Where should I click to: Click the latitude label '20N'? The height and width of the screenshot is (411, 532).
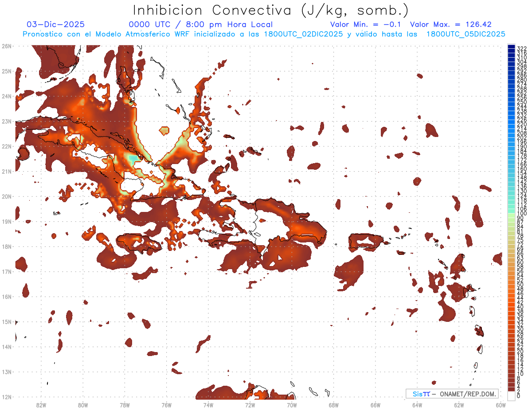(7, 196)
